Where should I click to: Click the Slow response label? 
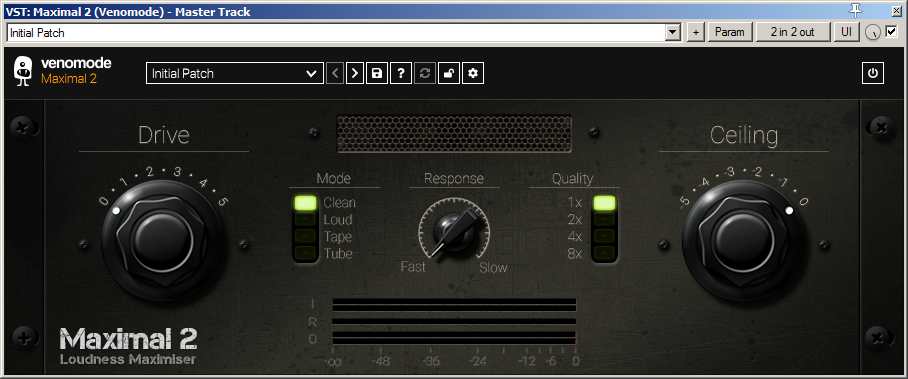[493, 268]
